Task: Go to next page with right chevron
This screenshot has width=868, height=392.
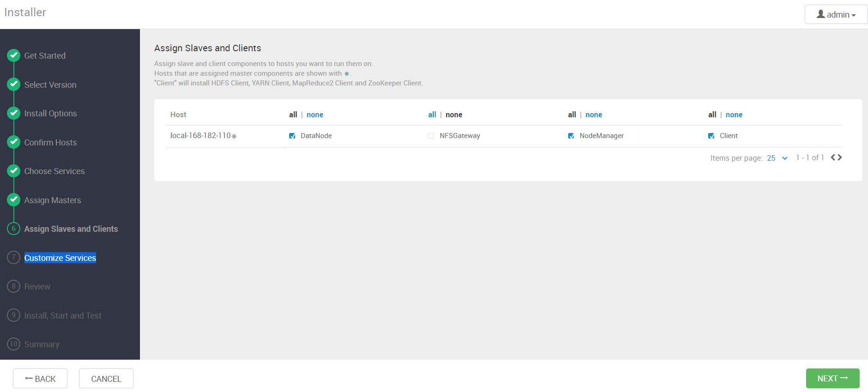Action: point(840,157)
